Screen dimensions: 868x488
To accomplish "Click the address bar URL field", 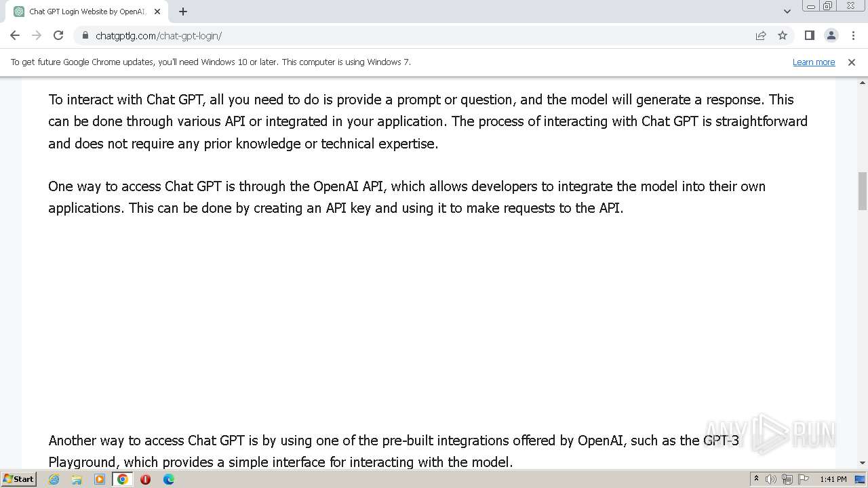I will 407,35.
